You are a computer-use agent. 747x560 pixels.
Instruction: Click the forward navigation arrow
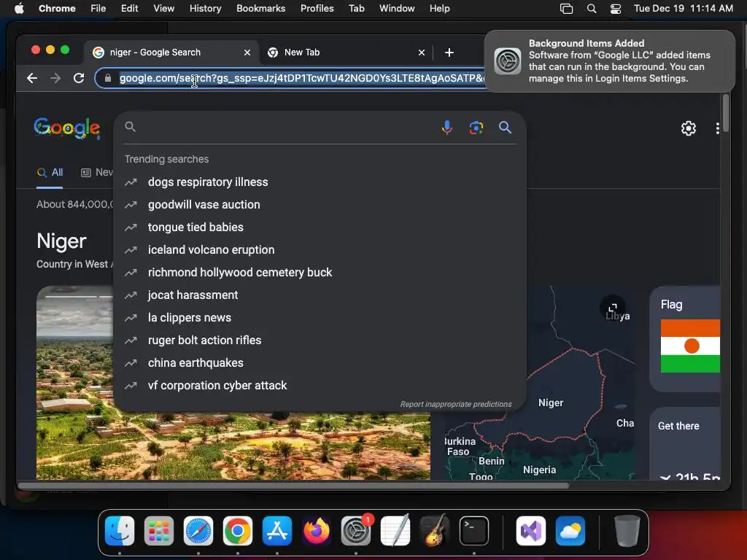[x=55, y=78]
